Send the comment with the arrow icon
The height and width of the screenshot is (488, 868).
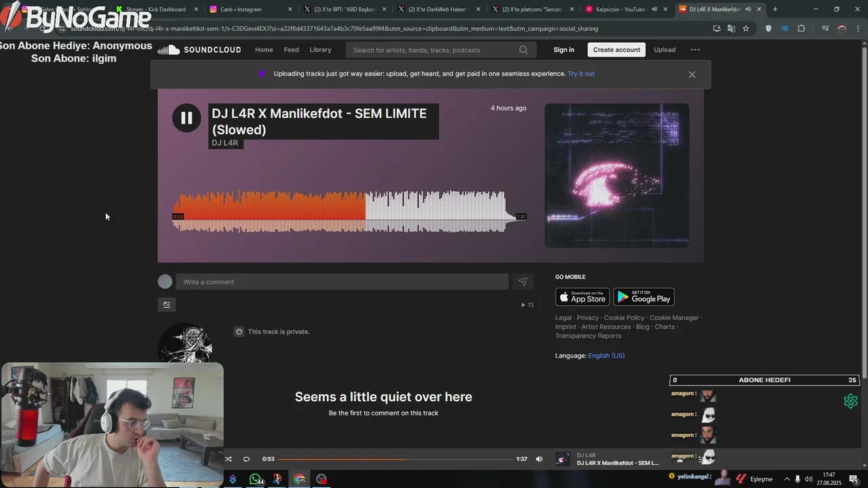coord(523,282)
